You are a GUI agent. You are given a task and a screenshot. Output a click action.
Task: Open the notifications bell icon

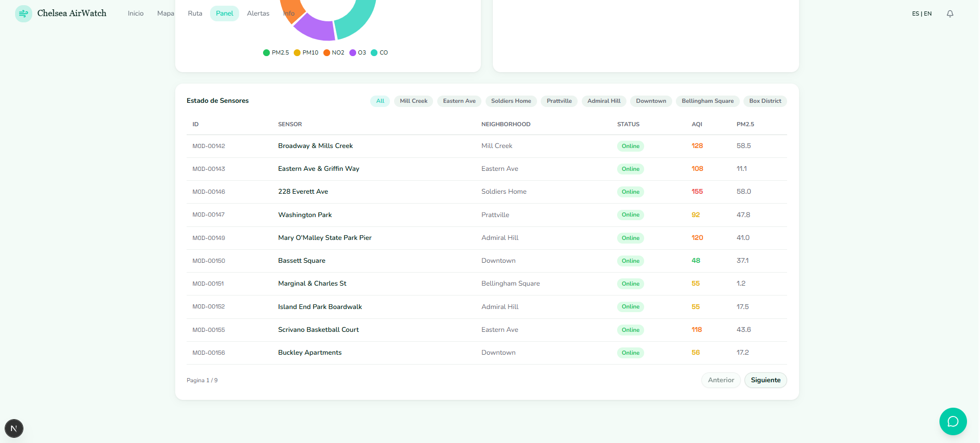[950, 14]
